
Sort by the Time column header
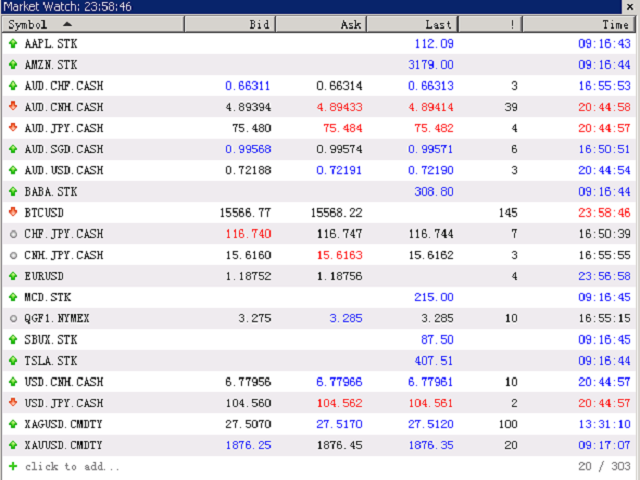579,24
